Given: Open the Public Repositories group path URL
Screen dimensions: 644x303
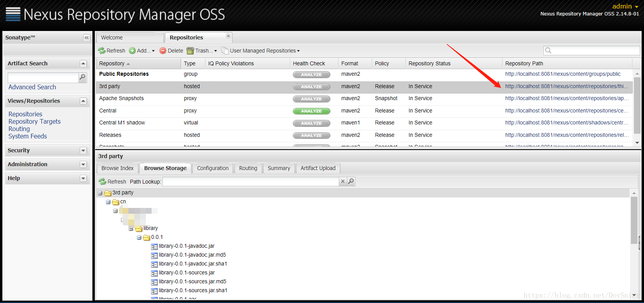Looking at the screenshot, I should [x=563, y=74].
